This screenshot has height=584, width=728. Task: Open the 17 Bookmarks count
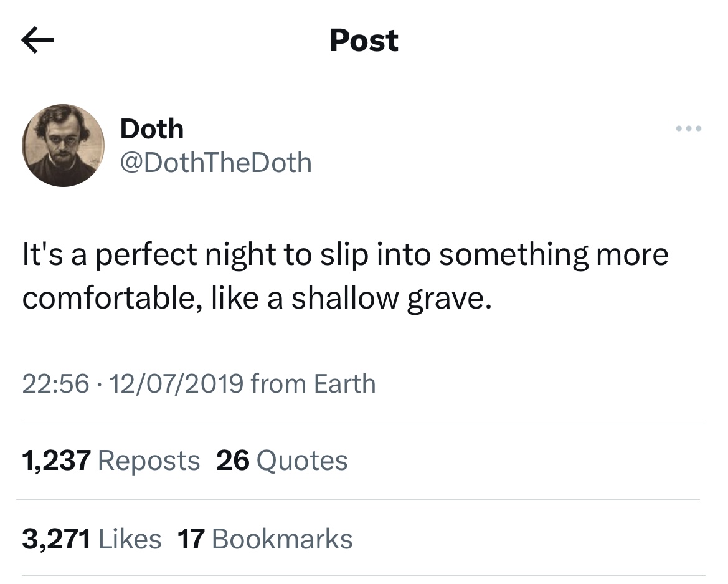coord(265,539)
